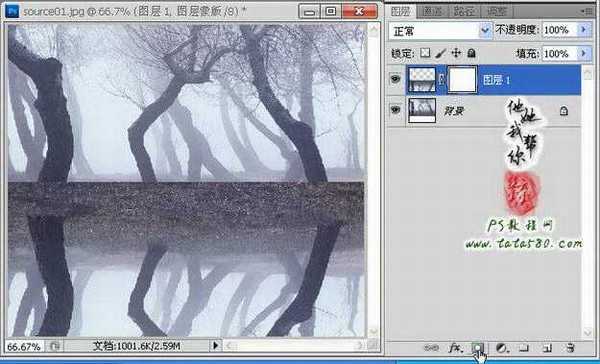The width and height of the screenshot is (600, 364).
Task: Click the link layers icon in Layers panel footer
Action: pyautogui.click(x=431, y=348)
